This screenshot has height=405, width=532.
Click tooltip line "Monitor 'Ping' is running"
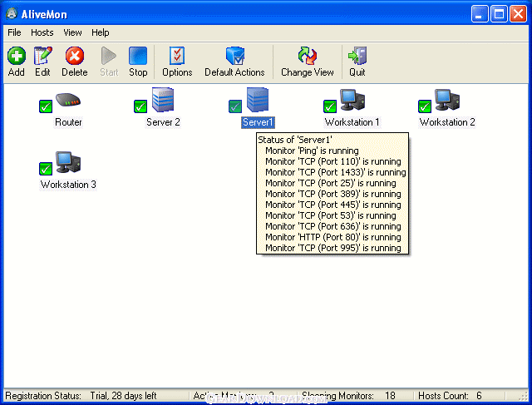tap(312, 151)
